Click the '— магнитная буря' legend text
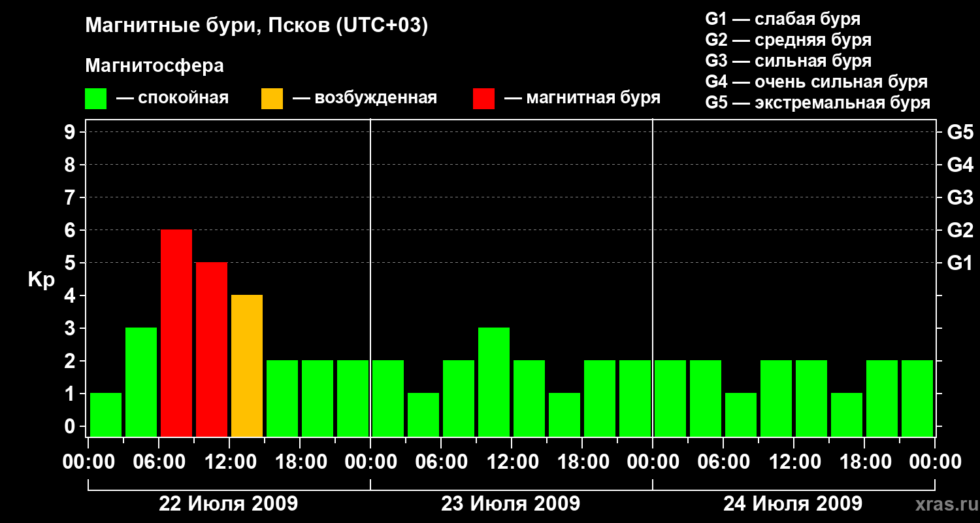 pyautogui.click(x=583, y=99)
